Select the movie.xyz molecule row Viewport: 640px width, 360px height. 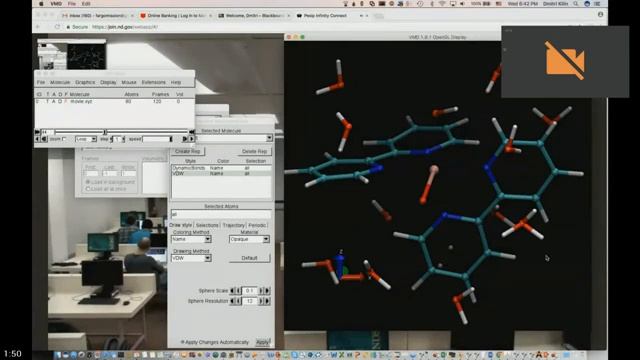tap(114, 101)
